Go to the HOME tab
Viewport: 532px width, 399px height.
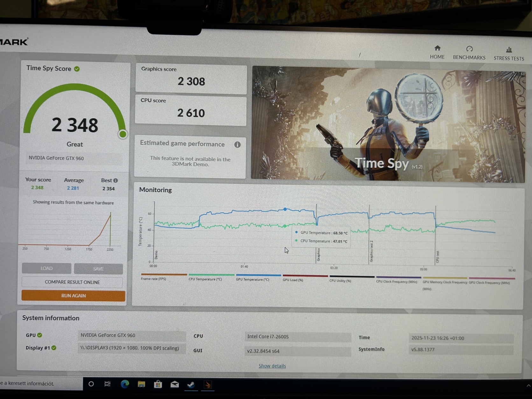pos(437,52)
